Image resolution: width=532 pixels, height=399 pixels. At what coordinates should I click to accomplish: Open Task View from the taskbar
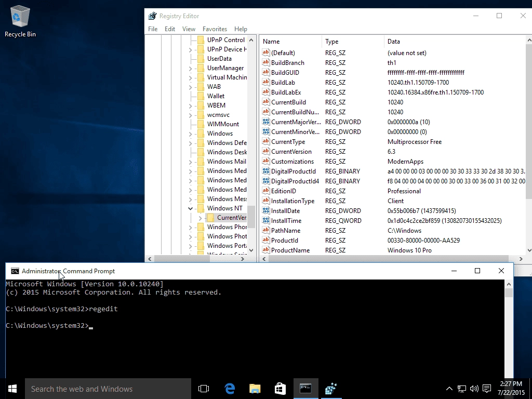tap(204, 389)
